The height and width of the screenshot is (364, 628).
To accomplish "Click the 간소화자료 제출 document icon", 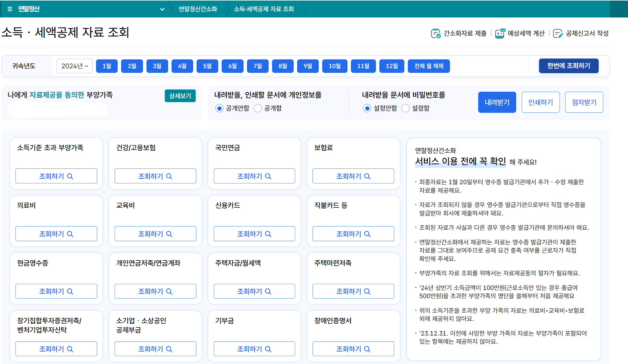I will pyautogui.click(x=435, y=33).
